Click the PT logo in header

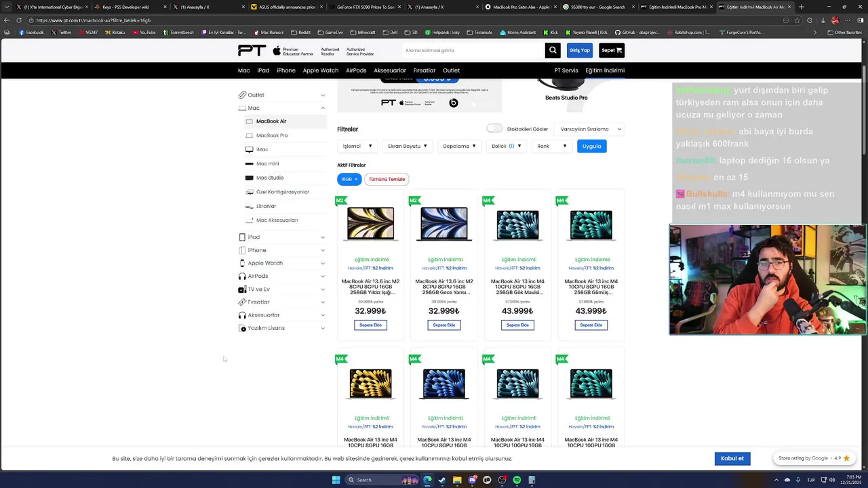252,50
